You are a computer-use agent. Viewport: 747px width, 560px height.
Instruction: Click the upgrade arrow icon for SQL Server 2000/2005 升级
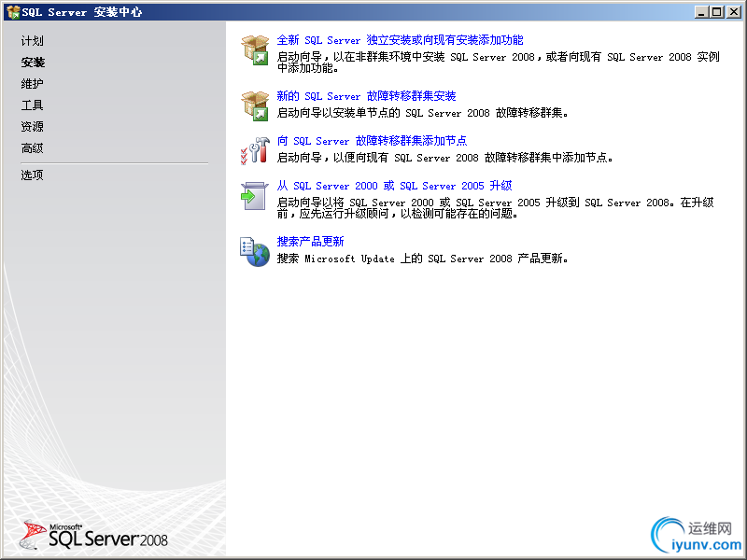(x=254, y=195)
